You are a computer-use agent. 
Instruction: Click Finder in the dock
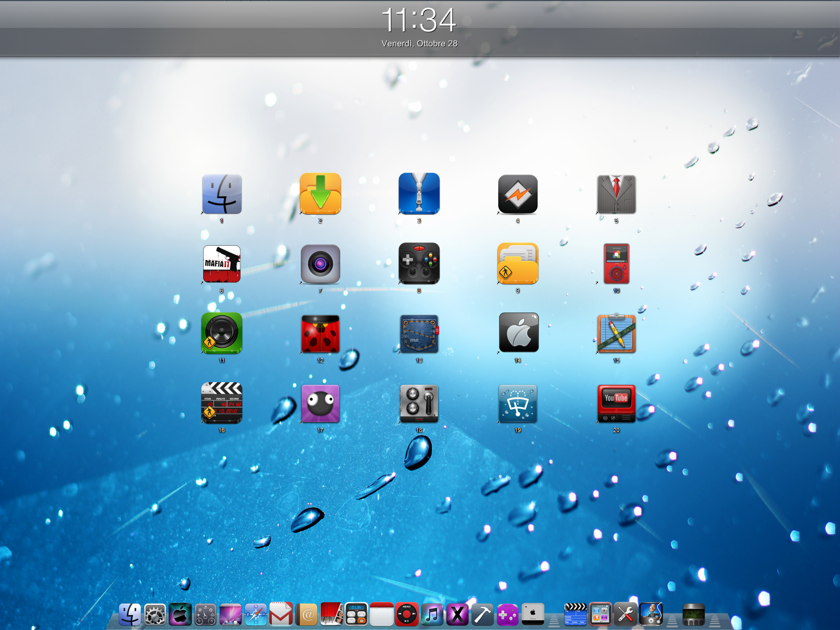[130, 614]
